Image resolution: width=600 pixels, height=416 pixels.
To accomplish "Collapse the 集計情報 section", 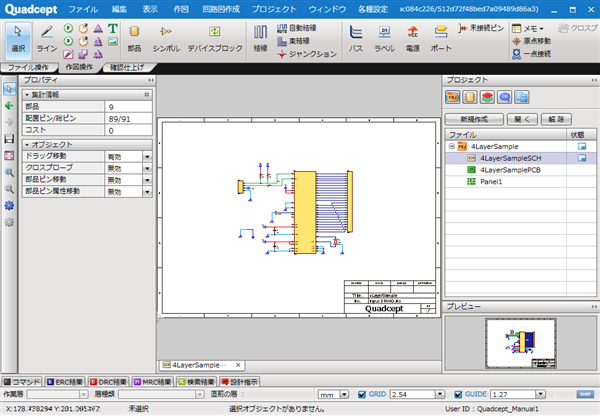I will 27,95.
